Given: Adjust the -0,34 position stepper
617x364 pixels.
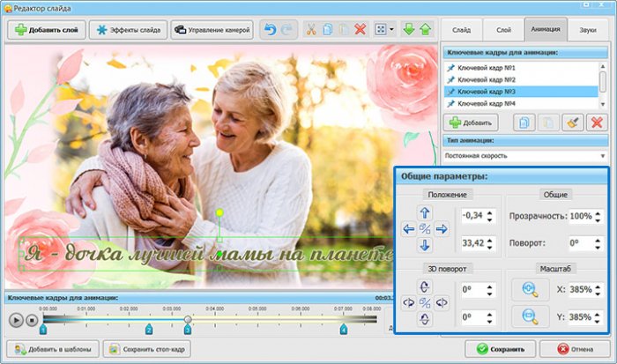Looking at the screenshot, I should (x=489, y=216).
